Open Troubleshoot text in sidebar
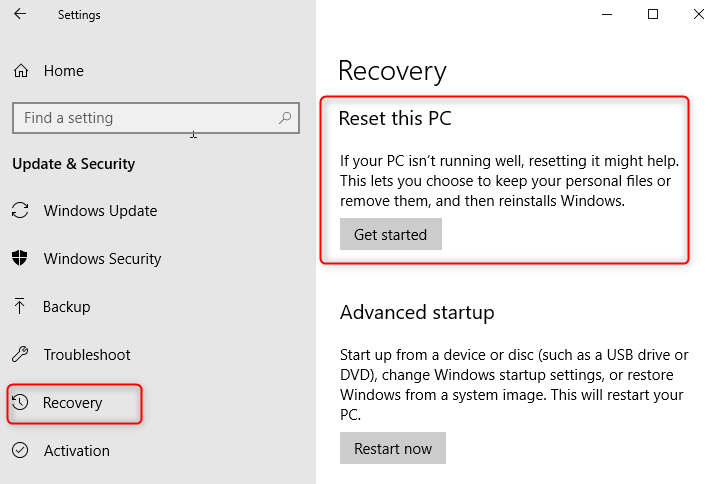 (87, 355)
